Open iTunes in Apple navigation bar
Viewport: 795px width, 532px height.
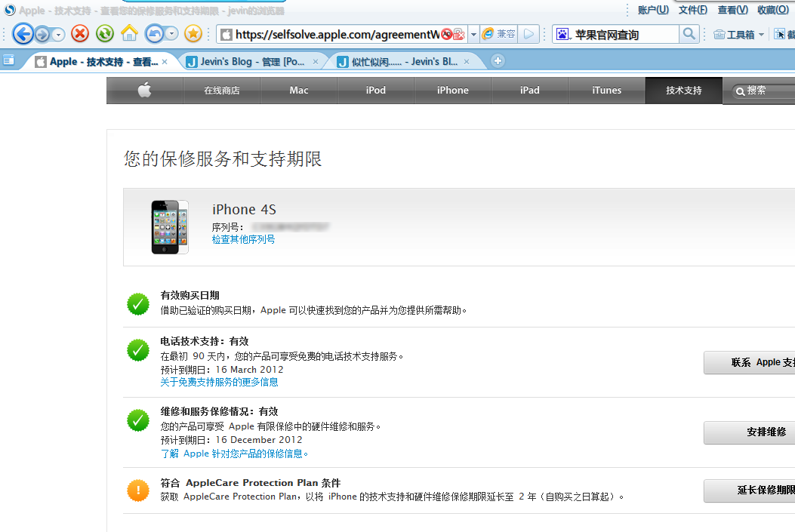(607, 91)
